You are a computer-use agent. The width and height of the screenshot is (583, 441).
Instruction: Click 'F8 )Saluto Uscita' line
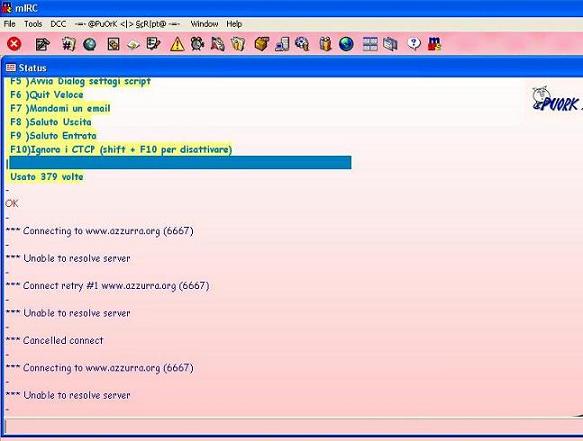[x=51, y=122]
